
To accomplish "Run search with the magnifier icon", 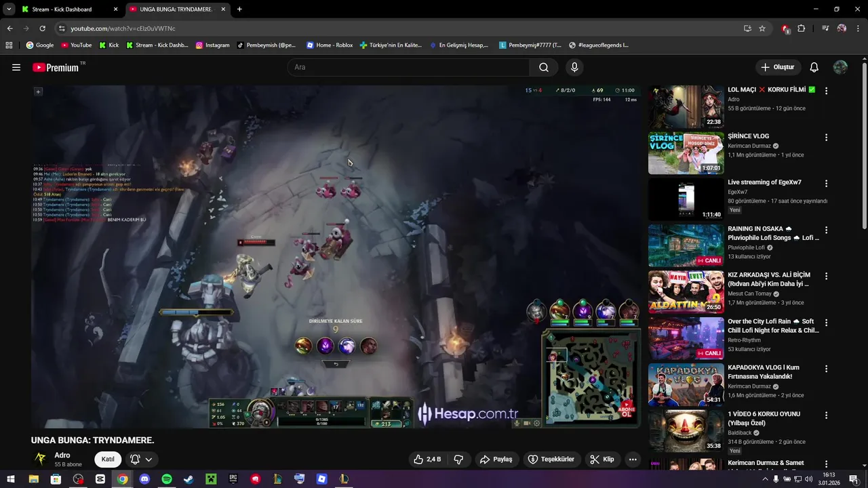I will coord(544,67).
